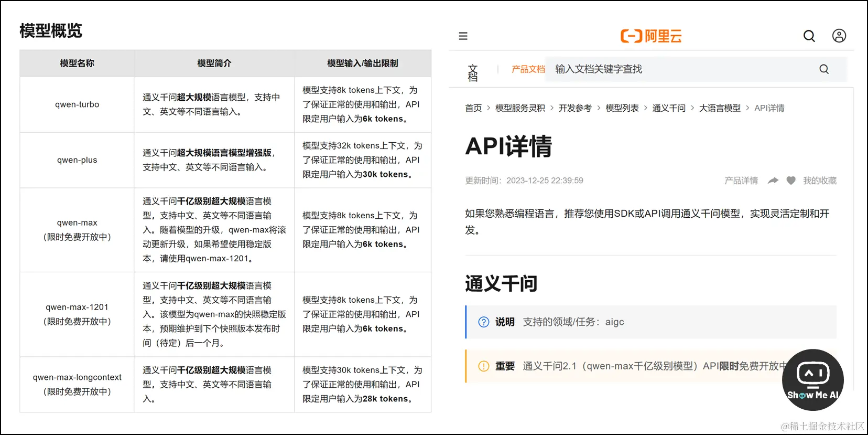
Task: Click the 通义千问 section heading
Action: (x=501, y=283)
